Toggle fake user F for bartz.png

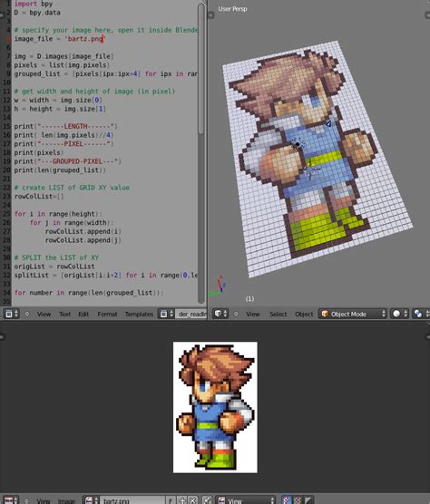click(171, 500)
